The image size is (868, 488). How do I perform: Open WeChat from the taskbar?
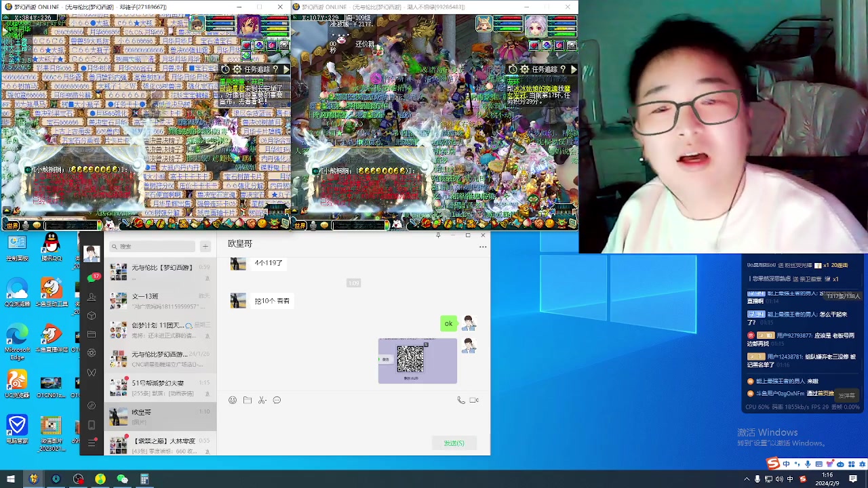pos(122,479)
